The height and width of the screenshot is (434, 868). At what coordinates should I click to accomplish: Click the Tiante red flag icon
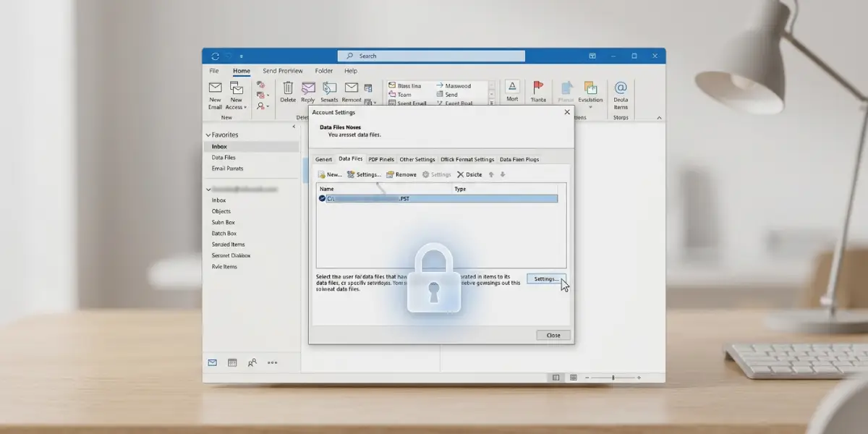(x=538, y=88)
